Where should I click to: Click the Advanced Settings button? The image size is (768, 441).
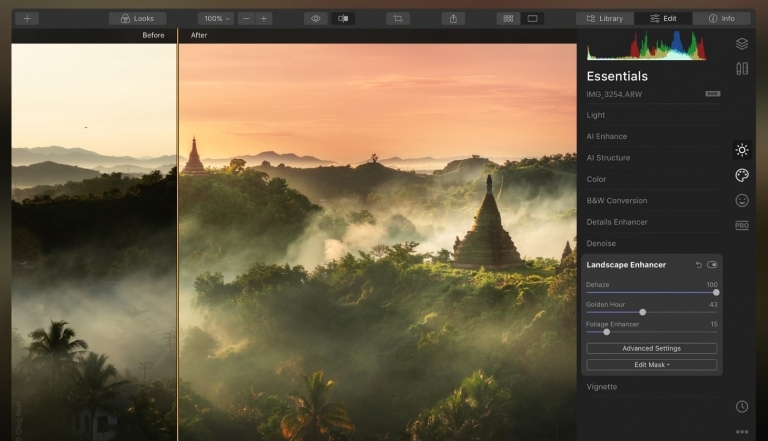(x=651, y=348)
